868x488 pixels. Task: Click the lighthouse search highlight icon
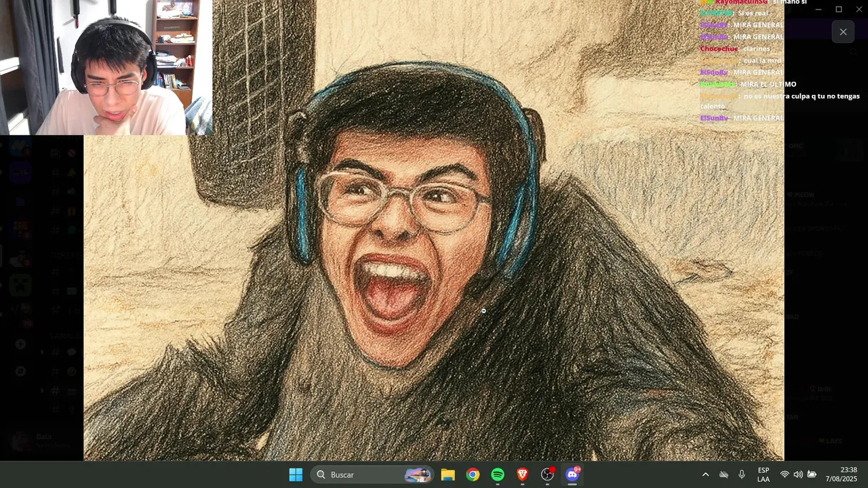pos(418,474)
